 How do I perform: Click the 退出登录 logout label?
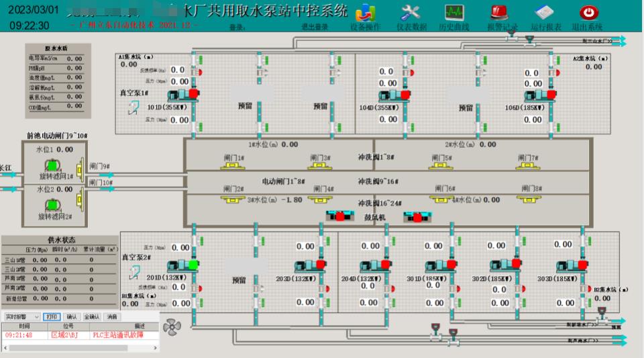click(x=315, y=27)
